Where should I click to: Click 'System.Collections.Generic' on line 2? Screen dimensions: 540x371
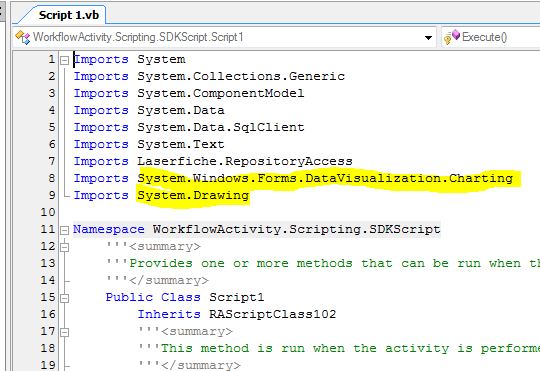(x=241, y=76)
